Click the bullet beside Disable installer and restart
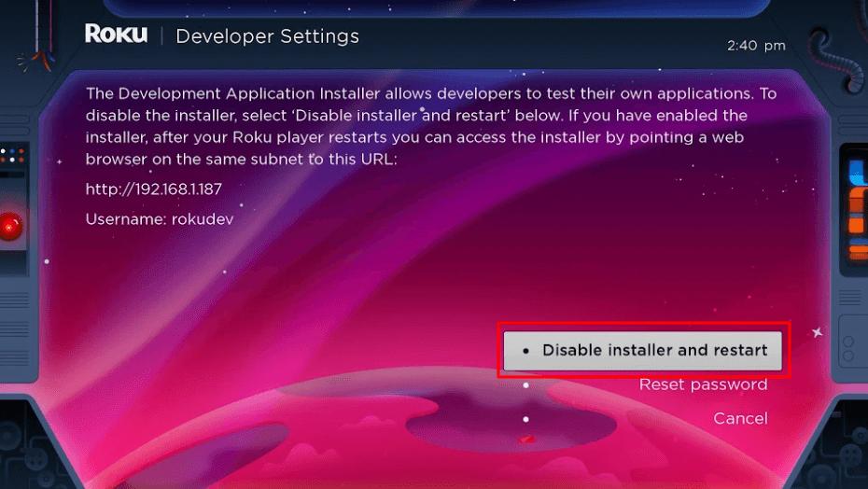 pyautogui.click(x=526, y=352)
